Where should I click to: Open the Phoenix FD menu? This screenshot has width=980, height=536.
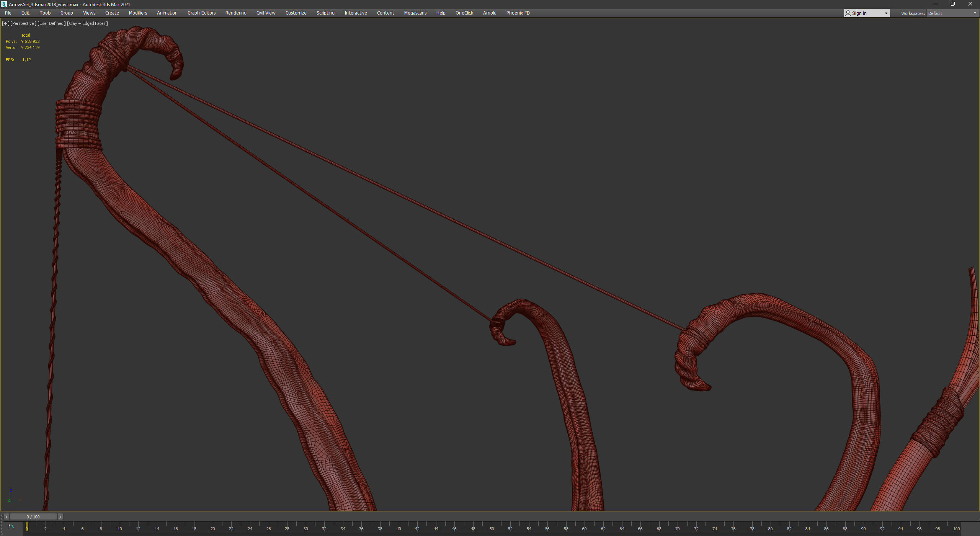coord(518,13)
